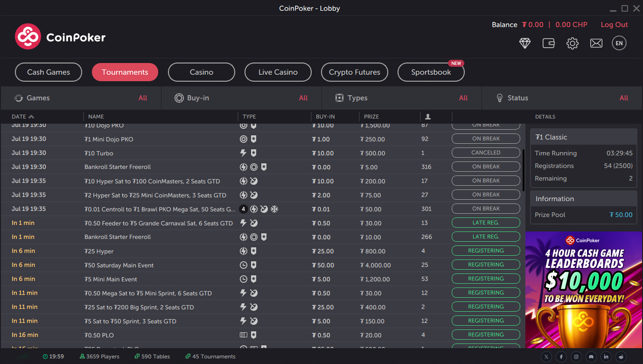
Task: Sort by the PRIZE column header
Action: [x=371, y=117]
